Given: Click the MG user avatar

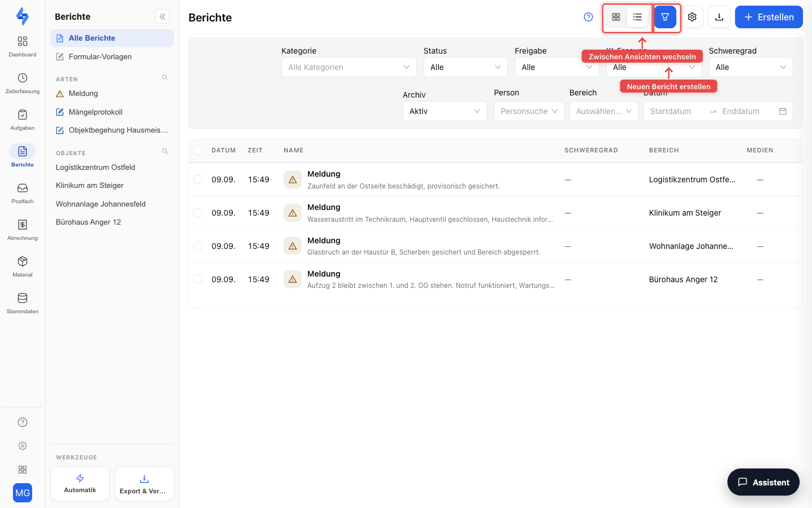Looking at the screenshot, I should click(x=23, y=493).
